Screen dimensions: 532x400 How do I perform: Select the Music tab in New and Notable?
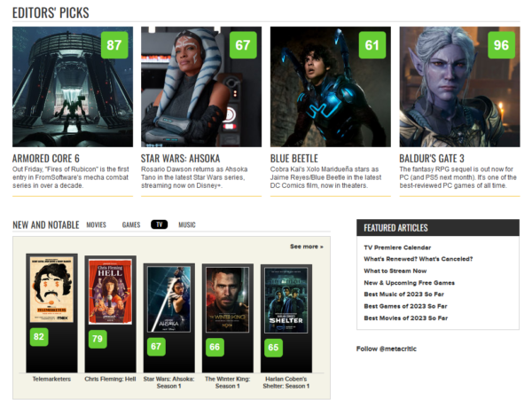[187, 224]
